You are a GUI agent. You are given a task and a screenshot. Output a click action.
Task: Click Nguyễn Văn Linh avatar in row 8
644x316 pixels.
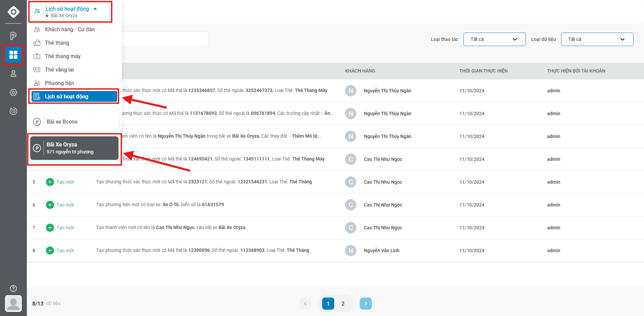351,251
